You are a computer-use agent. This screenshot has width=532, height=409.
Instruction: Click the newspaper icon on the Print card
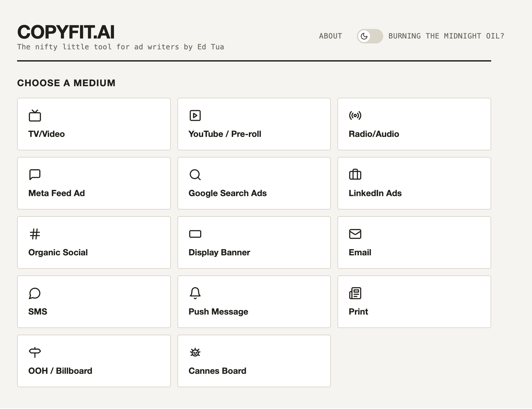click(355, 293)
